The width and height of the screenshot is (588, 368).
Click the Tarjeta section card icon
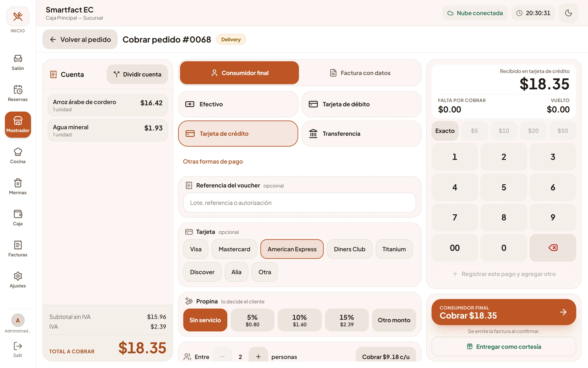click(x=189, y=232)
